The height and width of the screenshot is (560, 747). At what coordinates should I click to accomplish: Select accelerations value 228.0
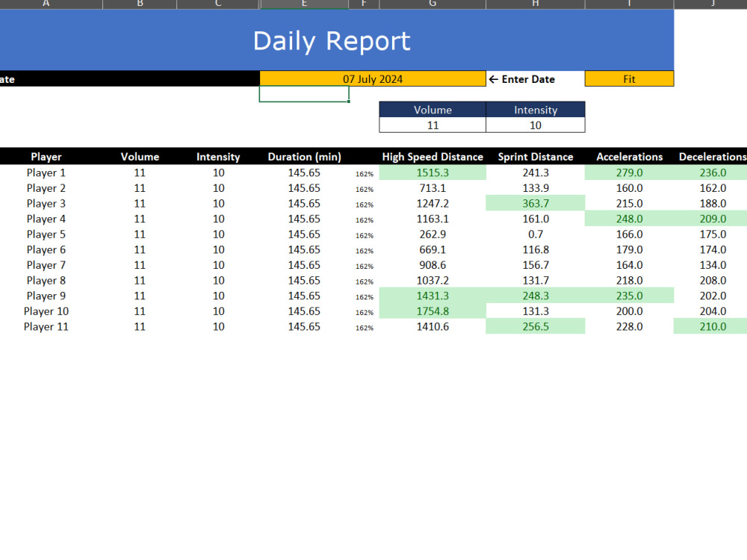click(629, 327)
